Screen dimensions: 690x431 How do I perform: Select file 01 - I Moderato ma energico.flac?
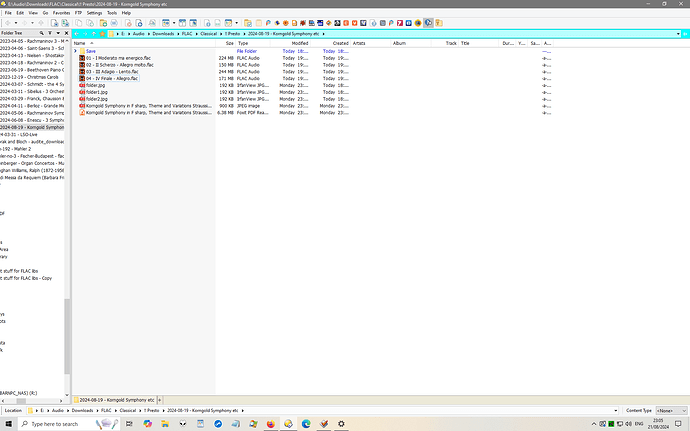point(118,58)
